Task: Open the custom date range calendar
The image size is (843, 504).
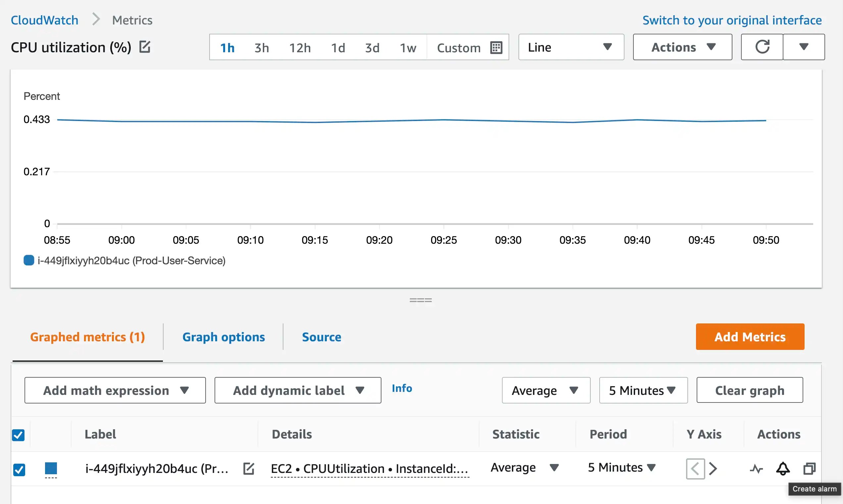Action: (496, 47)
